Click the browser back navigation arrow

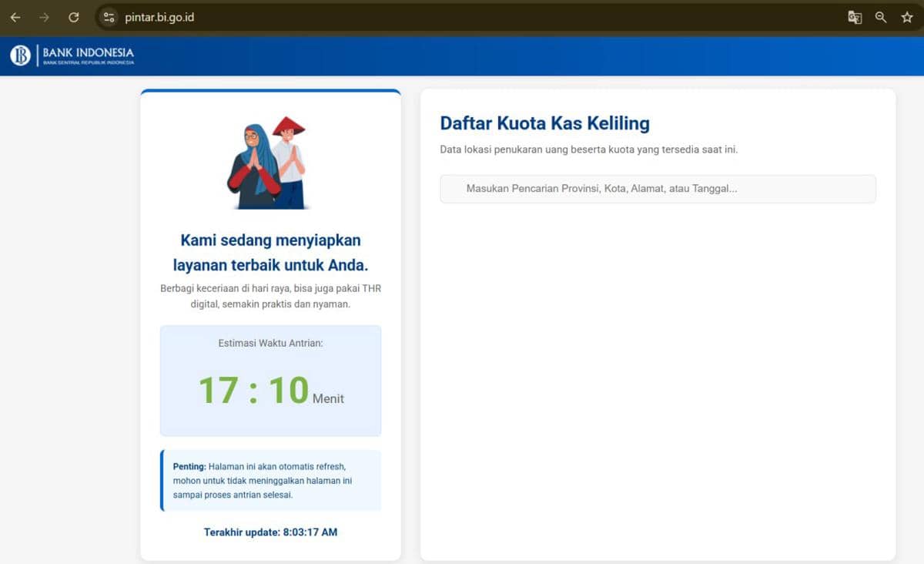(15, 16)
